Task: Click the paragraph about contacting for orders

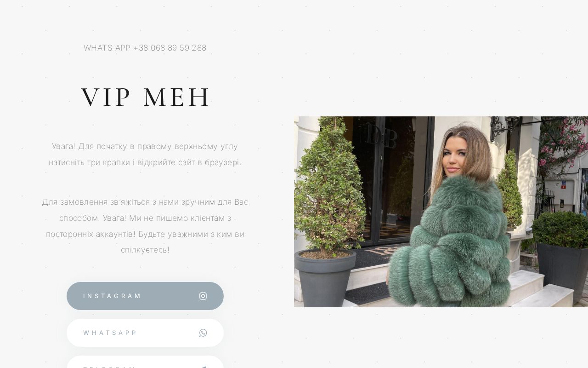Action: click(145, 226)
